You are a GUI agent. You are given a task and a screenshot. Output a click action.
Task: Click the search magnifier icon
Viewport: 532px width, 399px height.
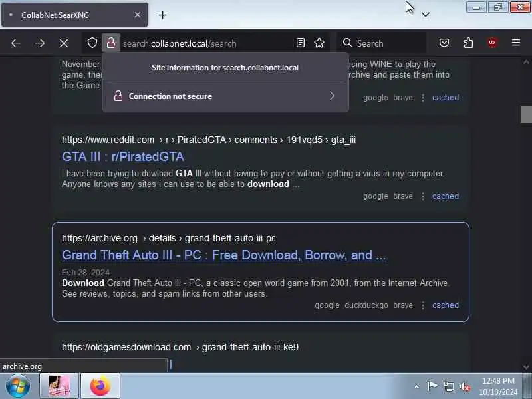coord(347,43)
